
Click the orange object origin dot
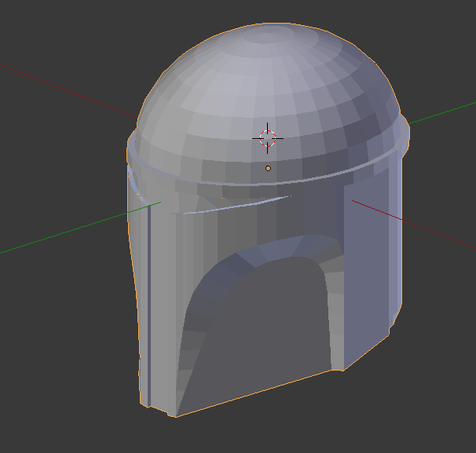click(268, 168)
